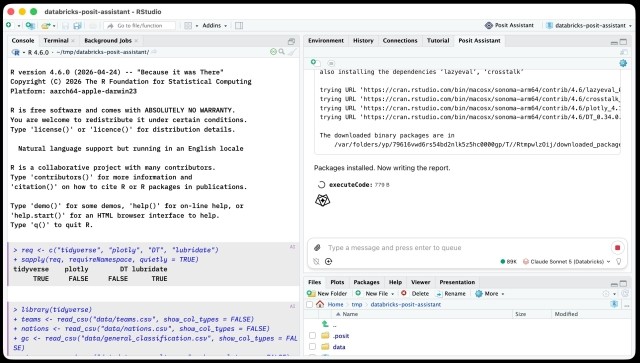The width and height of the screenshot is (640, 363).
Task: Switch to the Background Jobs tab
Action: point(108,40)
